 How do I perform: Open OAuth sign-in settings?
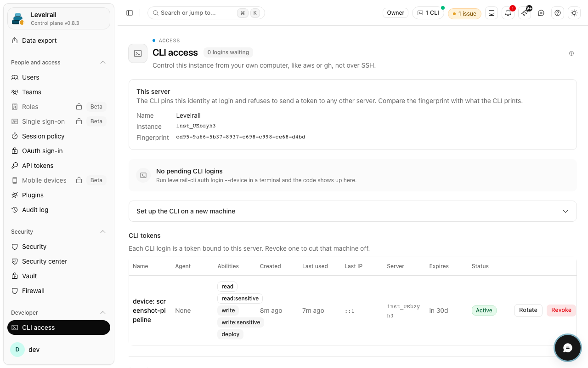click(59, 151)
